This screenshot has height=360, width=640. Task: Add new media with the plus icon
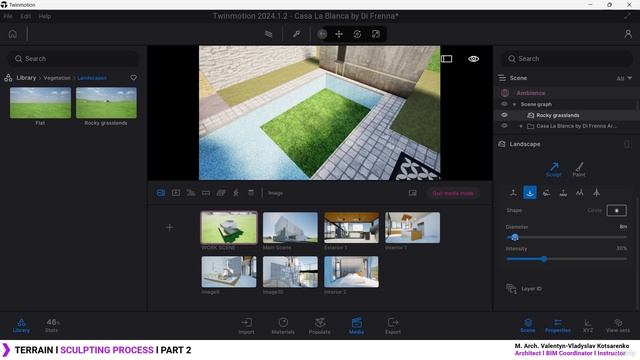tap(170, 227)
